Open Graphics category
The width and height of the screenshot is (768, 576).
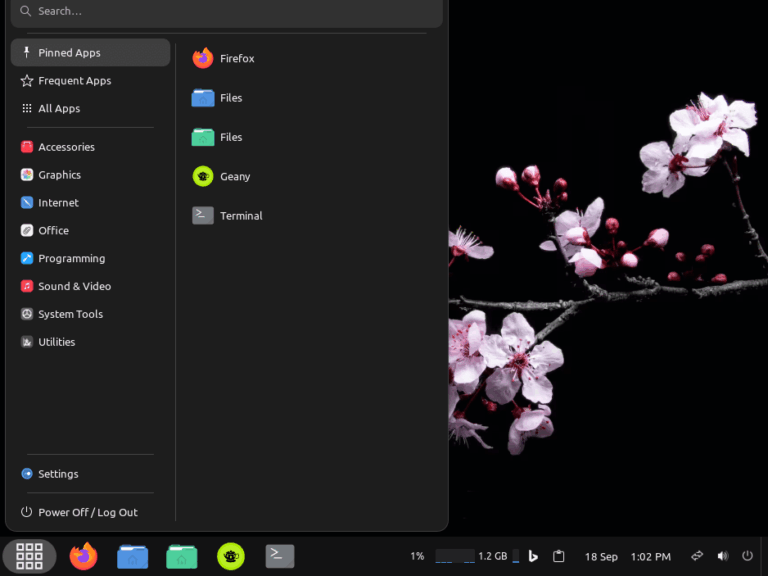pos(91,175)
